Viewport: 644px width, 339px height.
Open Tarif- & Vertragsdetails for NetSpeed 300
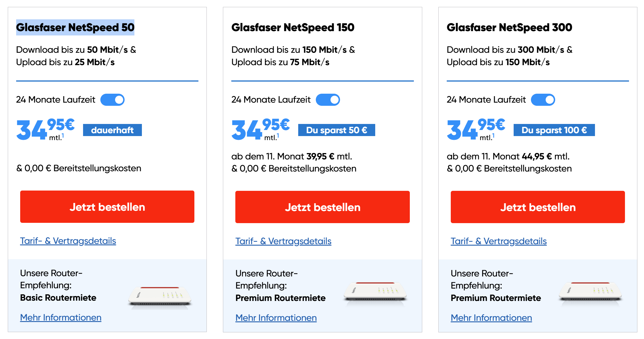(x=499, y=241)
